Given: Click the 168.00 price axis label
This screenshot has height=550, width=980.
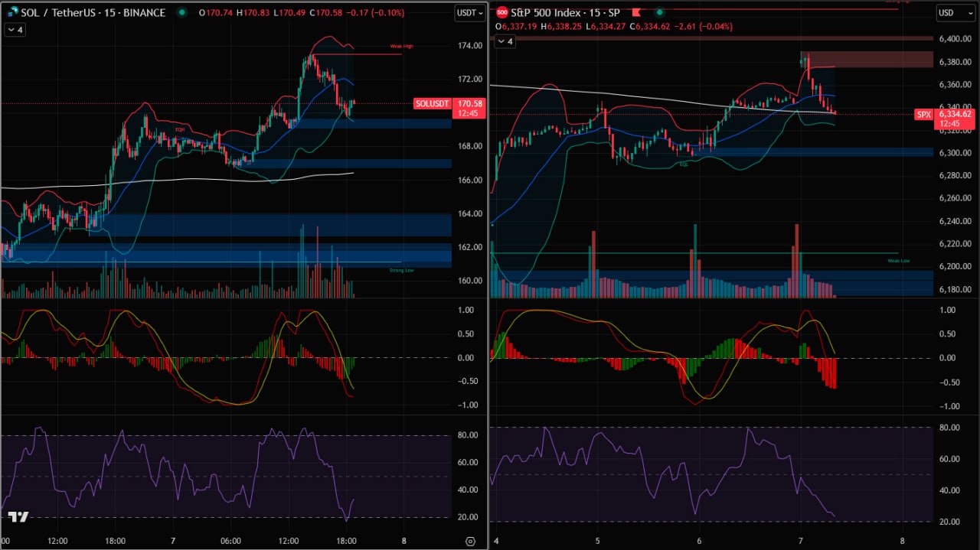Looking at the screenshot, I should coord(469,146).
